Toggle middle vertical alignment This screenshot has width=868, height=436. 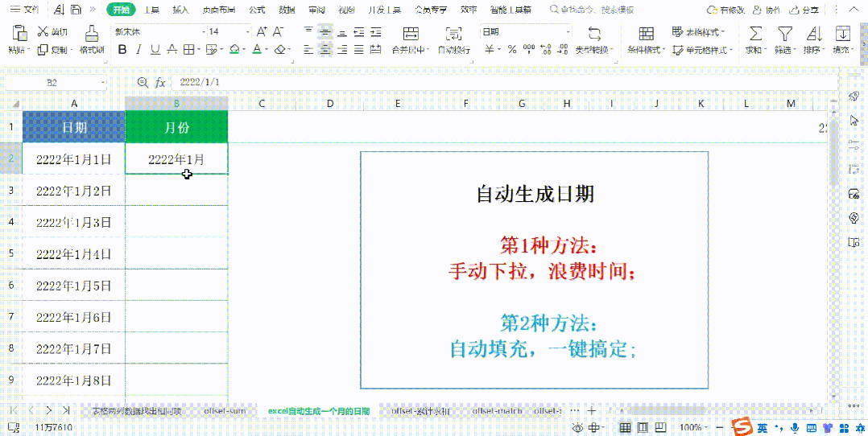[x=325, y=31]
